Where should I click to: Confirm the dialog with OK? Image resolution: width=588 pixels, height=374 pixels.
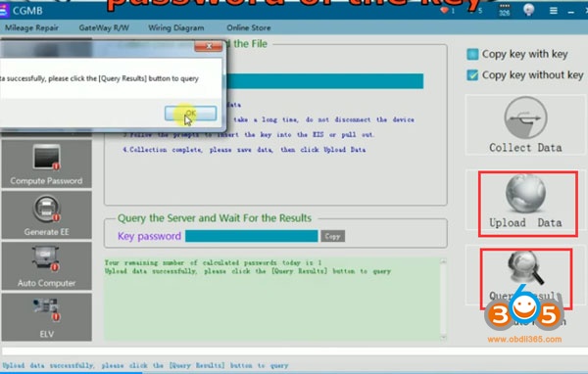click(190, 114)
